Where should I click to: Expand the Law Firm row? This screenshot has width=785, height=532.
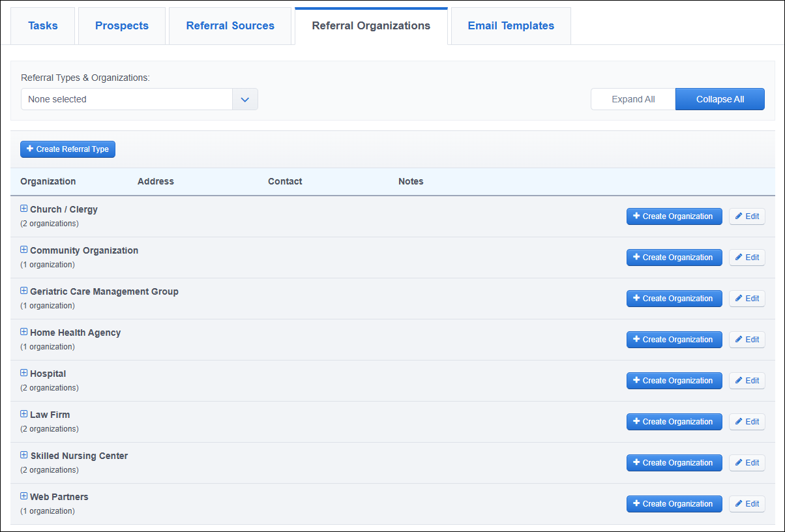[x=24, y=414]
